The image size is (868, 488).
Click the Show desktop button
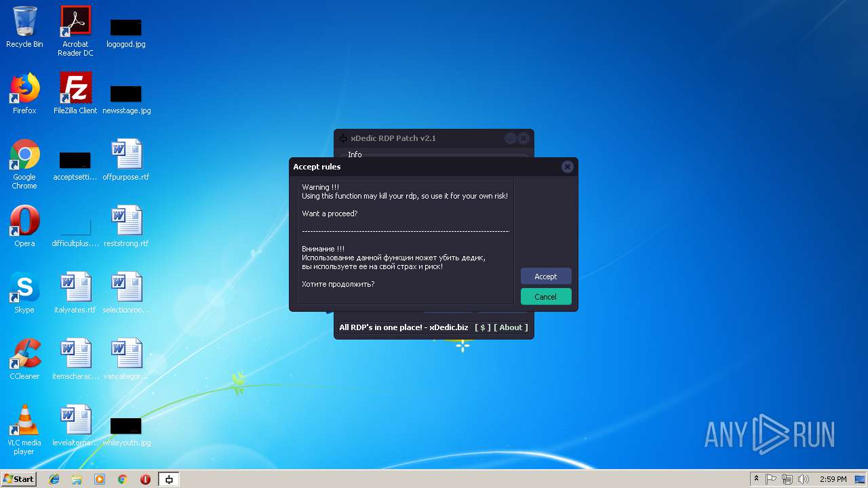coord(861,479)
